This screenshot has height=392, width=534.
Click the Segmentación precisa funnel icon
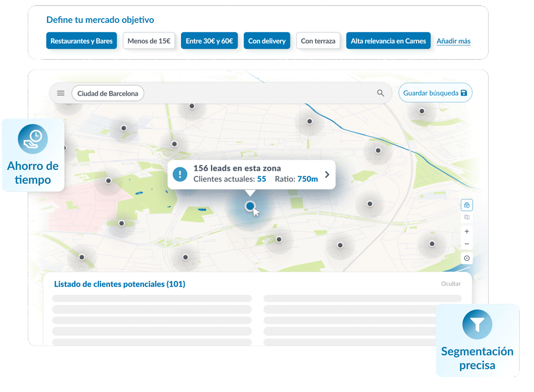[477, 324]
